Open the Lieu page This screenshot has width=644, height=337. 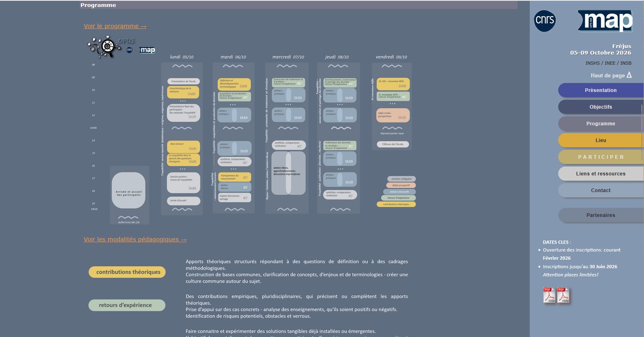click(600, 140)
